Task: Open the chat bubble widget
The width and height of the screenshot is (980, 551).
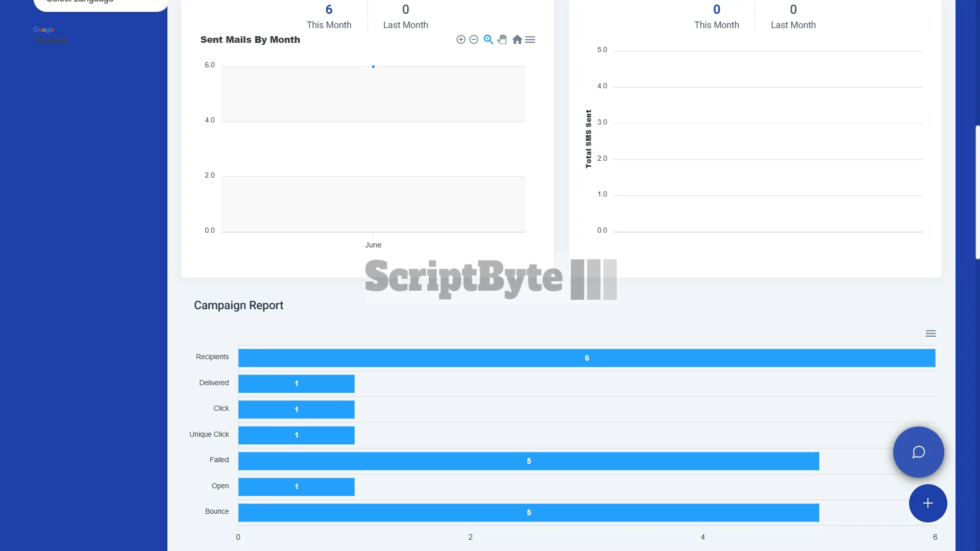Action: 918,452
